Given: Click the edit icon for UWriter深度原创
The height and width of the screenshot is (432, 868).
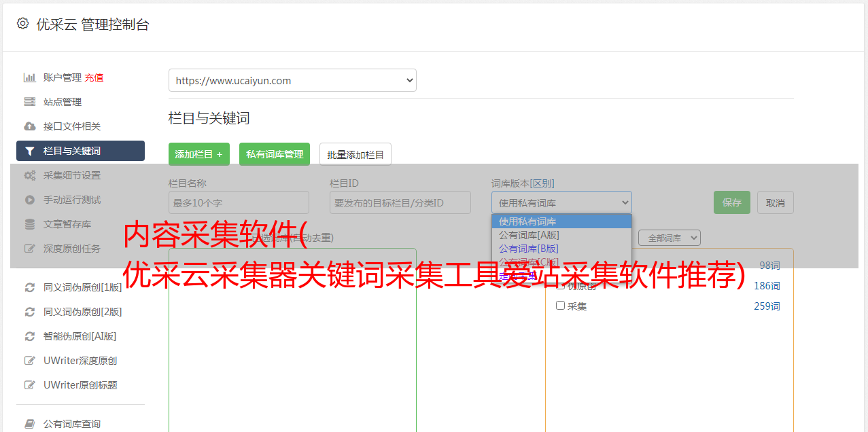Looking at the screenshot, I should tap(30, 361).
